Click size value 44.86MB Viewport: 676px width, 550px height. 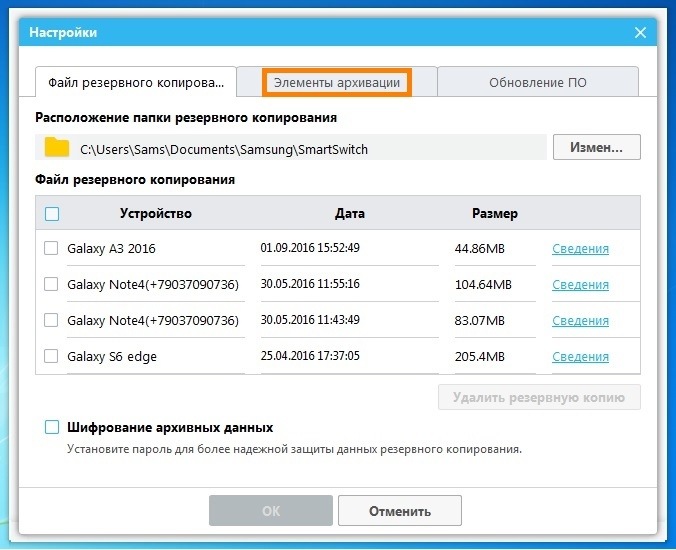point(479,249)
